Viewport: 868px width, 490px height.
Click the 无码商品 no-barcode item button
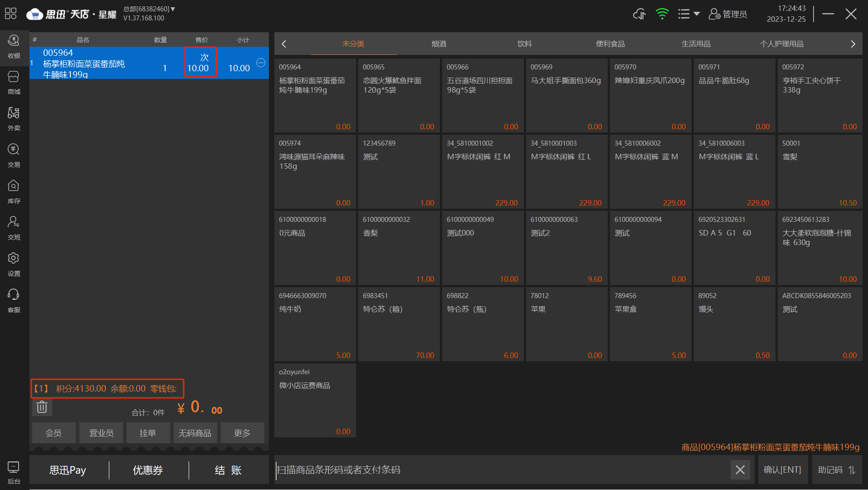click(195, 433)
